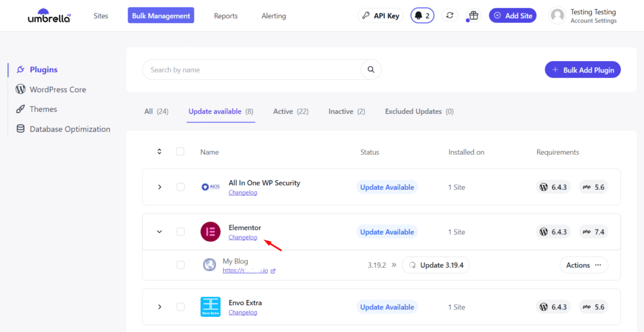The height and width of the screenshot is (332, 644).
Task: Click the user avatar icon
Action: [x=557, y=16]
